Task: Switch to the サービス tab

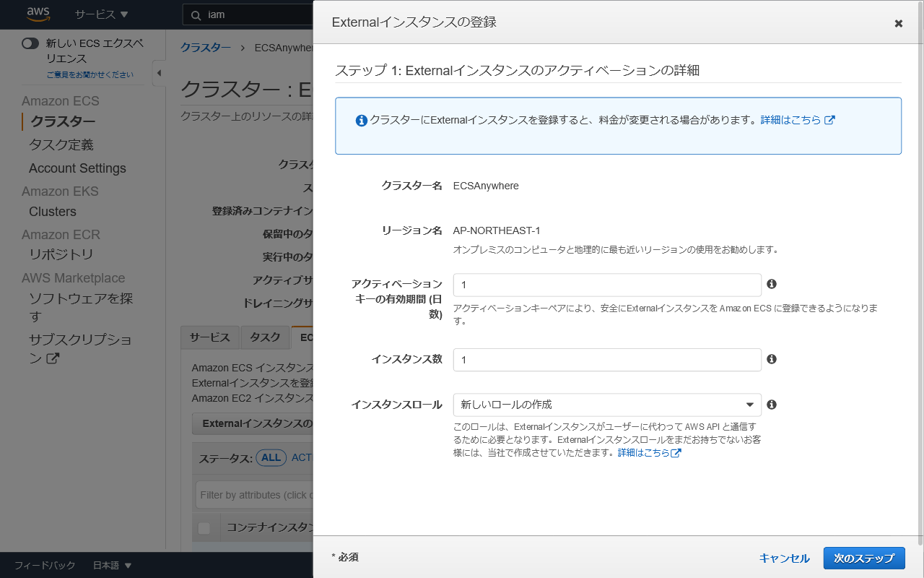Action: click(209, 337)
